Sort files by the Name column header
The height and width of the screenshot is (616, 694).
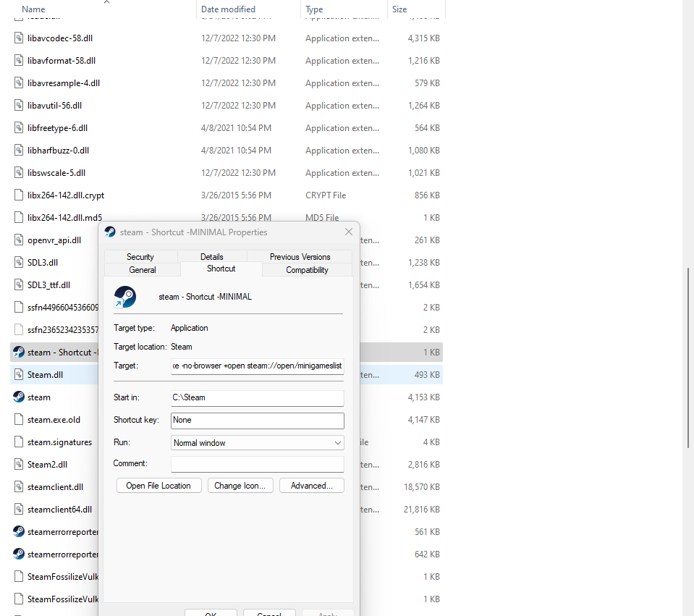[x=33, y=9]
